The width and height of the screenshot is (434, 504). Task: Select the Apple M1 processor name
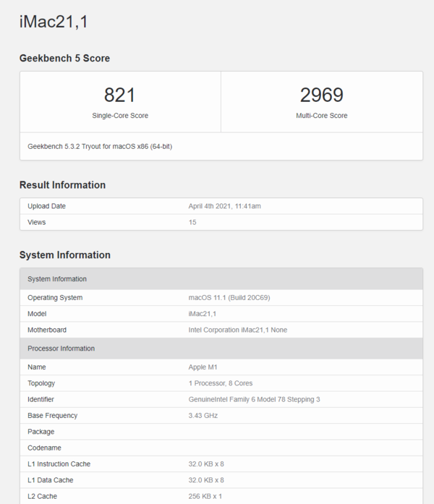(x=203, y=367)
